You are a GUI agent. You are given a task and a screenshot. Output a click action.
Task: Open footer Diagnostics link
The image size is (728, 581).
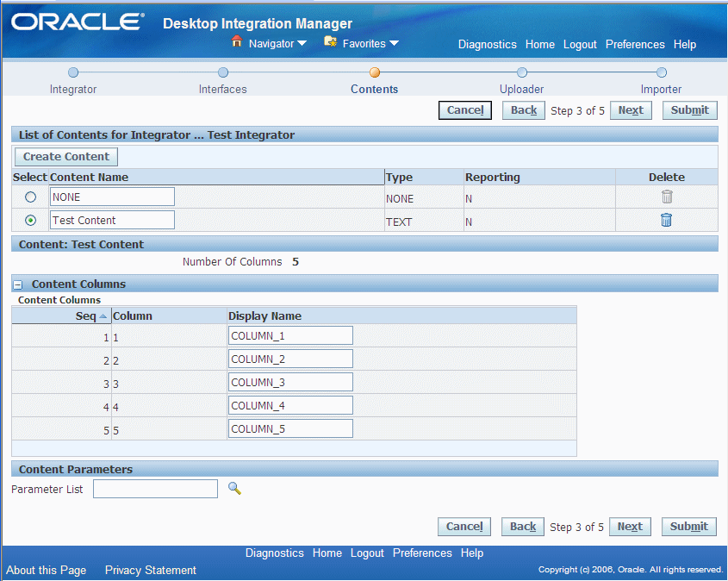[x=274, y=553]
